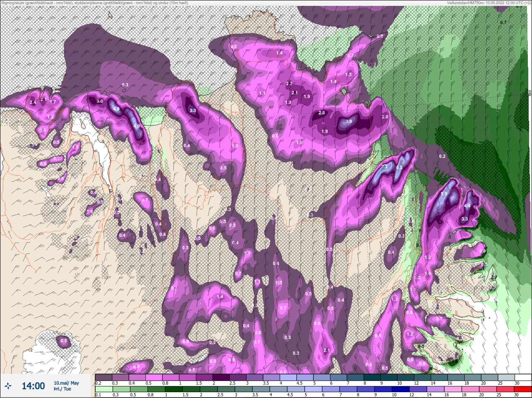Click the 5.9 precipitation peak label
Image resolution: width=532 pixels, height=398 pixels.
(x=443, y=194)
